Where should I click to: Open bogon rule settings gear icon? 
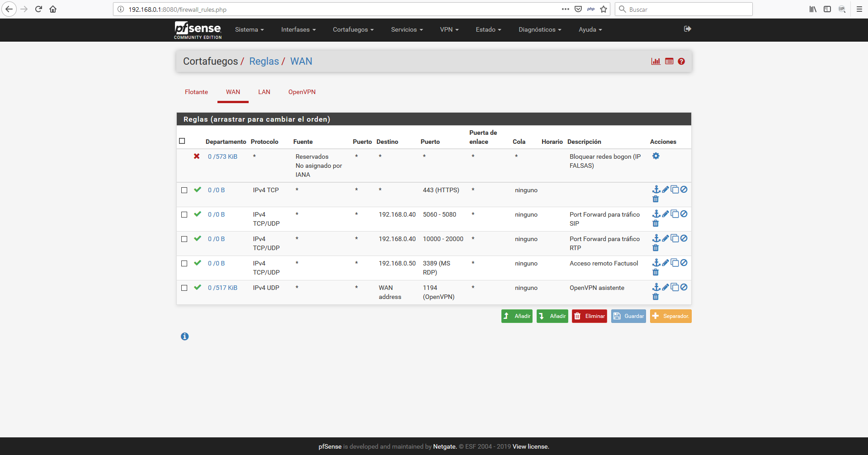[656, 156]
